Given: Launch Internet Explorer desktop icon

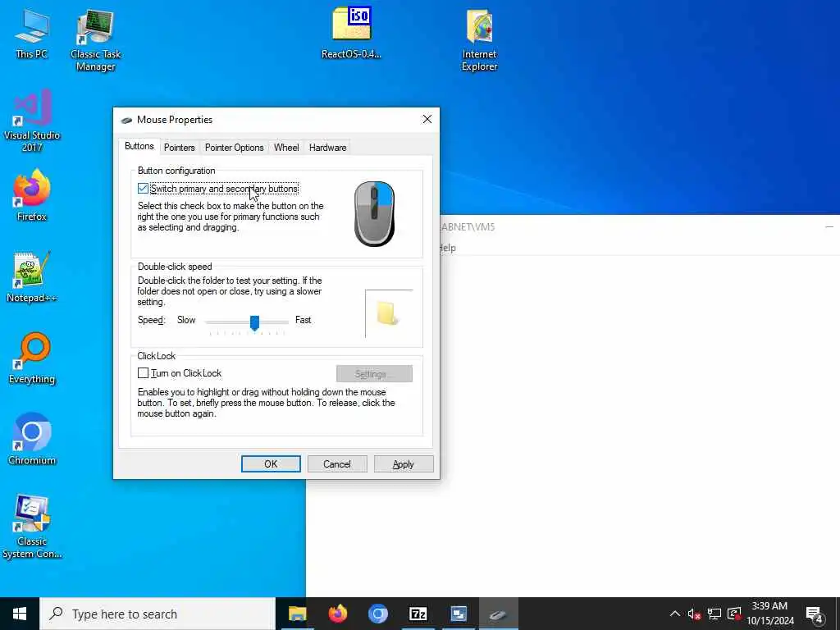Looking at the screenshot, I should pos(479,40).
